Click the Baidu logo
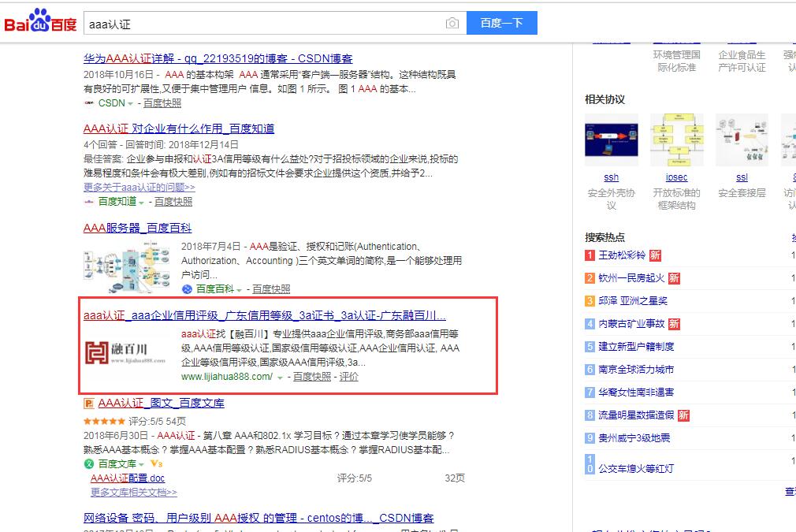 [41, 22]
